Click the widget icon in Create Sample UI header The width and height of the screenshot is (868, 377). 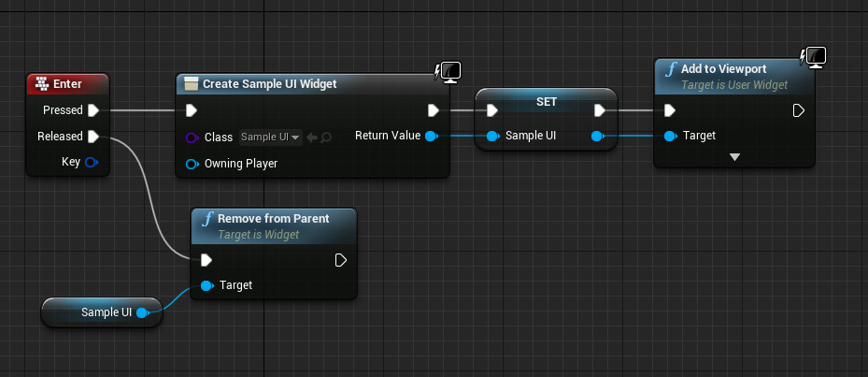click(x=191, y=83)
